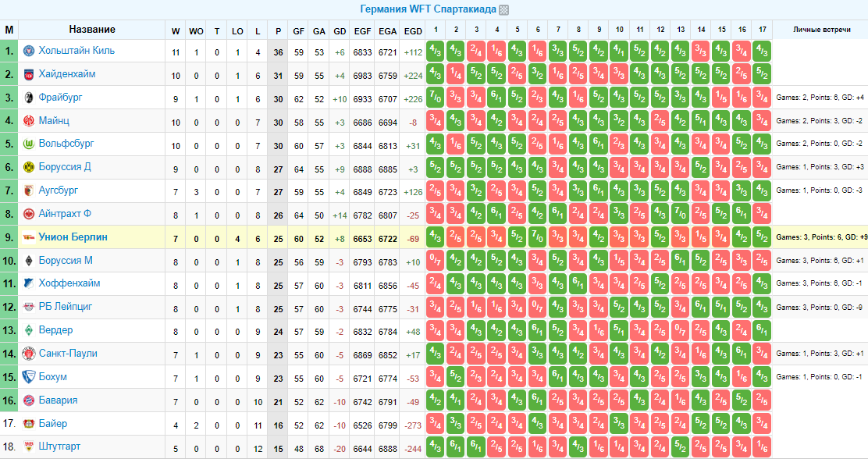Viewport: 868px width, 459px height.
Task: Click Хайденхайм's EGF value 6983
Action: [363, 76]
